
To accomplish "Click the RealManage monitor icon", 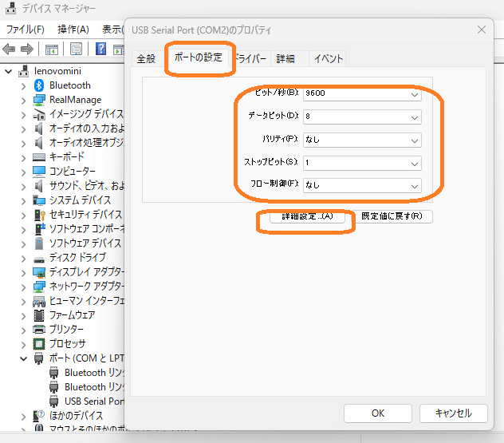I will click(39, 100).
